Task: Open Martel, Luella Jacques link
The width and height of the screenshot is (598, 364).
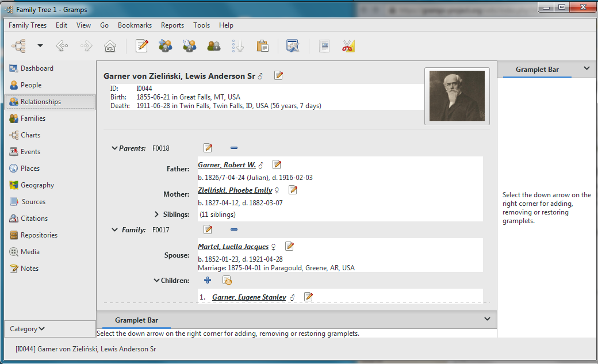Action: 233,247
